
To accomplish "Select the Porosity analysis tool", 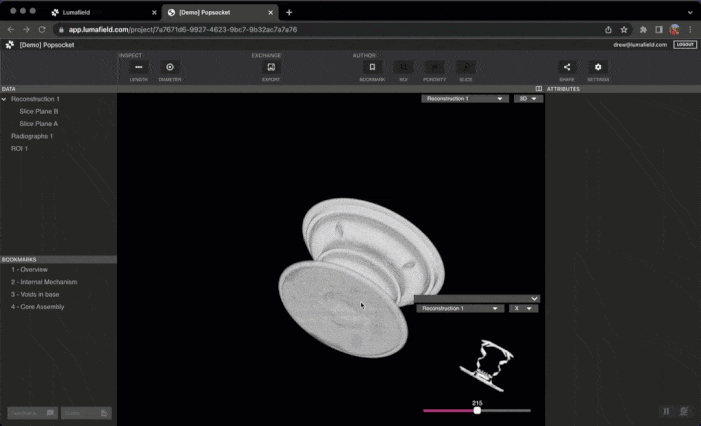I will (435, 67).
